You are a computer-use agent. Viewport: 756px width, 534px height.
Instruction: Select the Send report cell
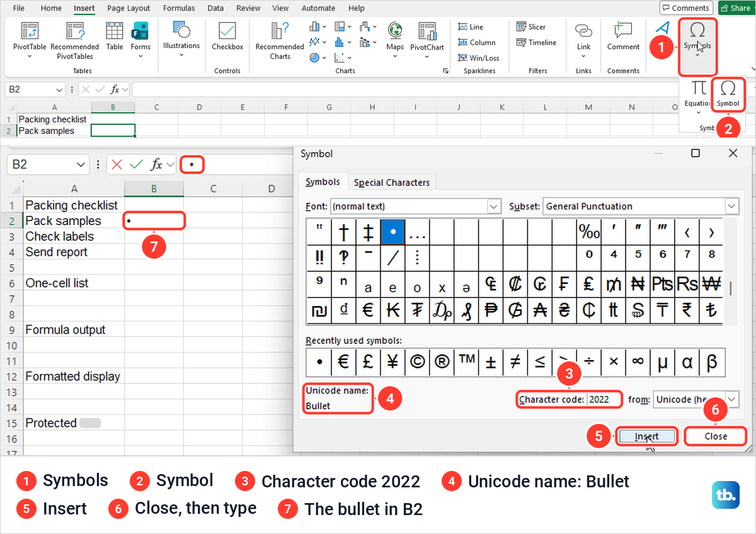point(74,252)
